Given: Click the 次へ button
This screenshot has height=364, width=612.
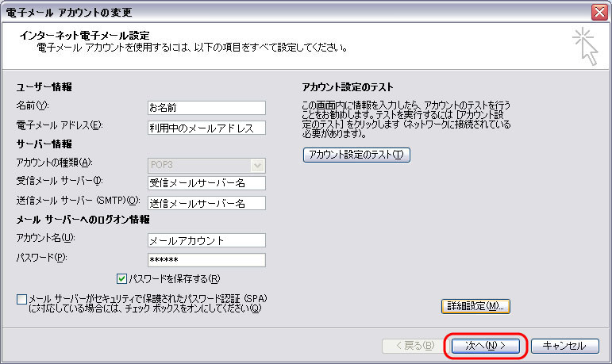Looking at the screenshot, I should (x=486, y=346).
